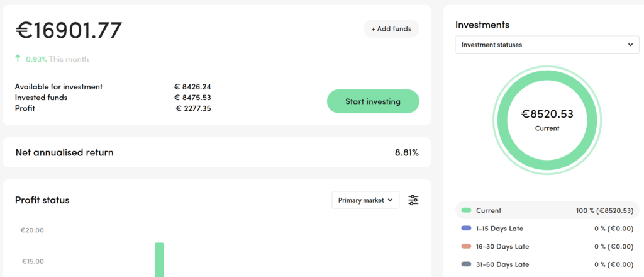The width and height of the screenshot is (644, 277).
Task: Select the Current status legend row
Action: 547,210
